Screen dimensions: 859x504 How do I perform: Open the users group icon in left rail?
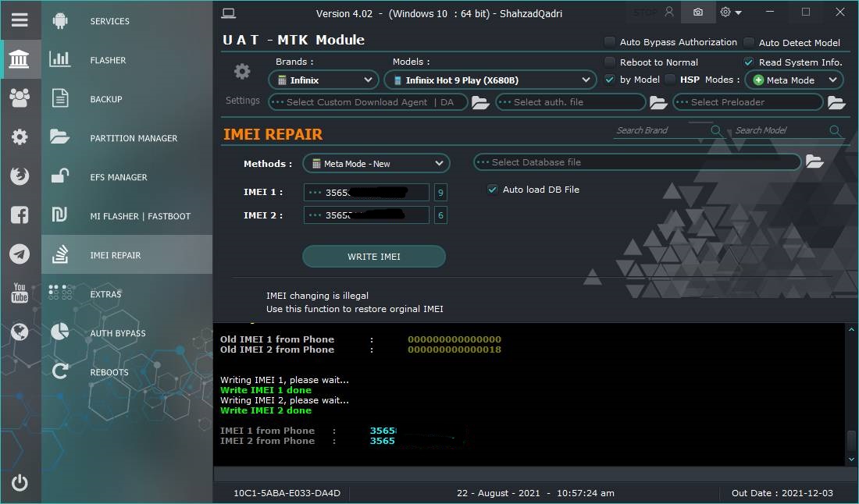tap(20, 98)
